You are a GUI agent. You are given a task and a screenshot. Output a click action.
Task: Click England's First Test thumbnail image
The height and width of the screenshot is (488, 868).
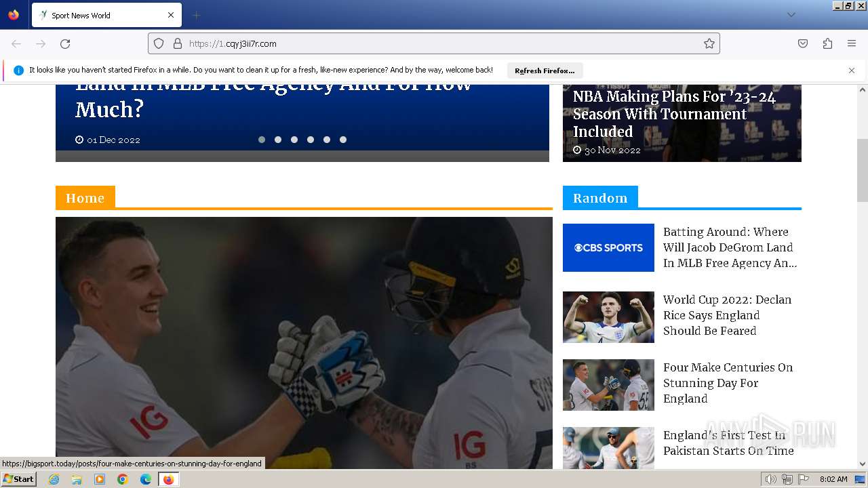coord(608,448)
